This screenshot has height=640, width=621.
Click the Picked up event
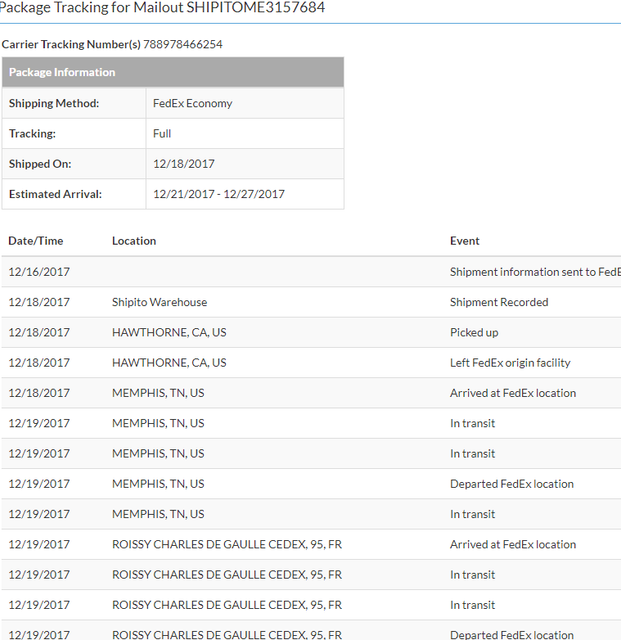pos(474,332)
